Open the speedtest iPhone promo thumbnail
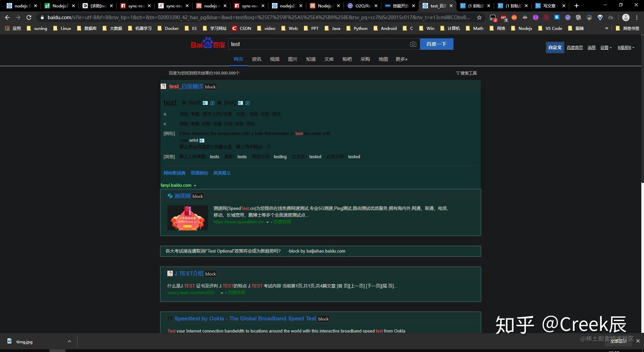Image resolution: width=644 pixels, height=352 pixels. tap(187, 218)
